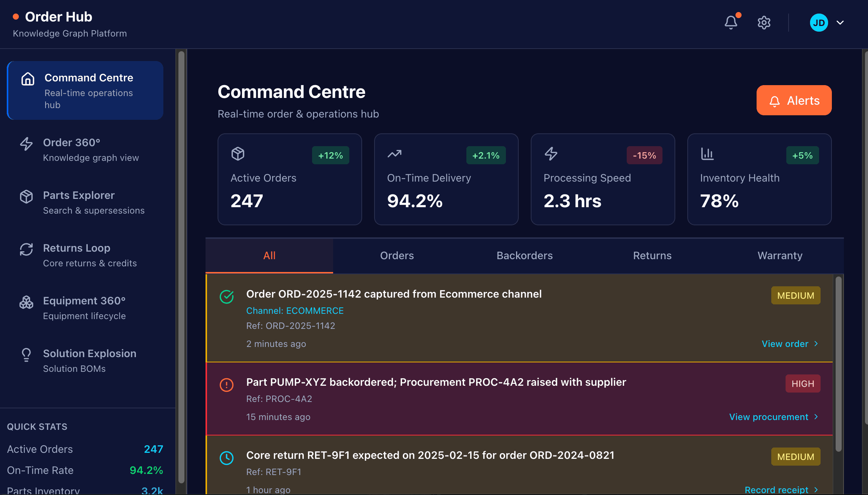Image resolution: width=868 pixels, height=495 pixels.
Task: Click the Channel: ECOMMERCE text
Action: (x=295, y=311)
